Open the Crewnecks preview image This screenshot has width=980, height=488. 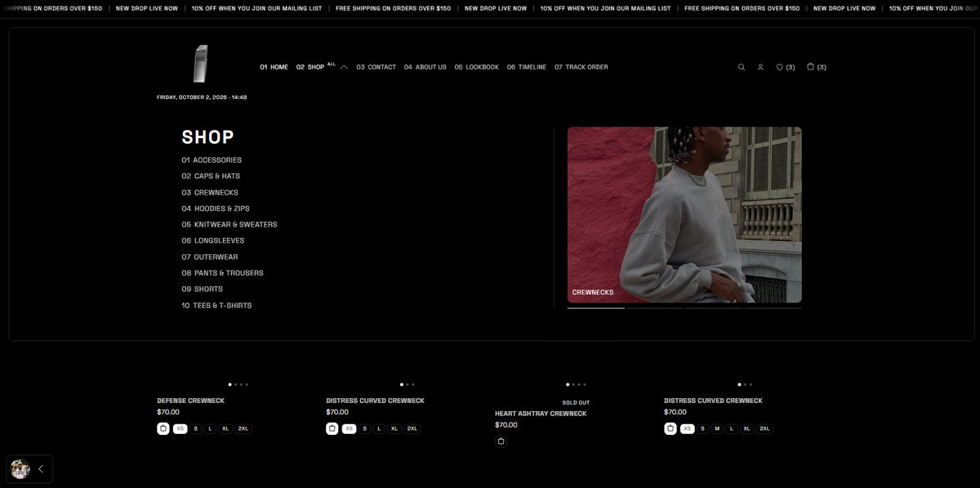pos(684,215)
